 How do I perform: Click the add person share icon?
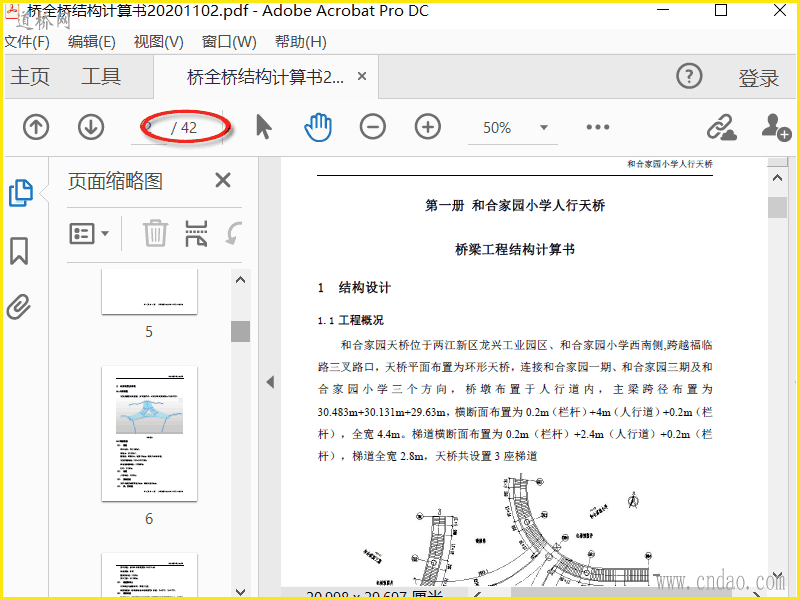[776, 127]
